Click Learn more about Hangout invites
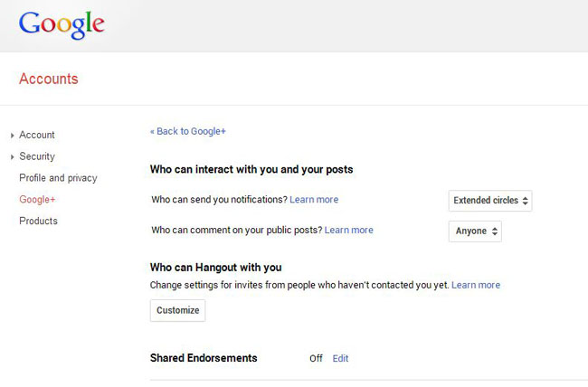 [x=476, y=285]
